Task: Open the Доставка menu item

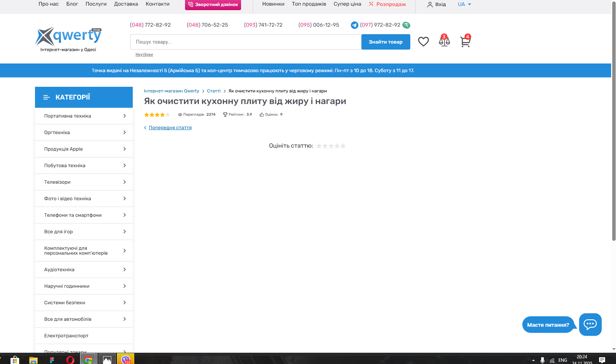Action: (x=126, y=4)
